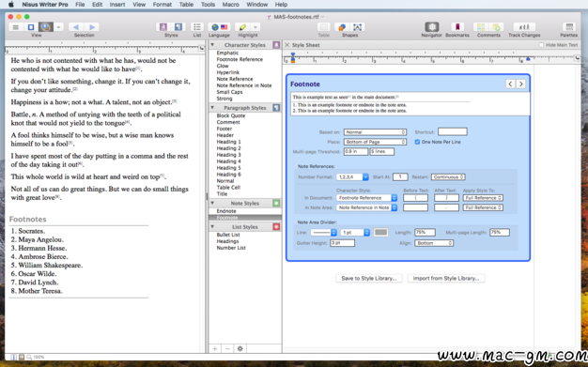
Task: Insert a shape with Shapes tool
Action: [342, 27]
